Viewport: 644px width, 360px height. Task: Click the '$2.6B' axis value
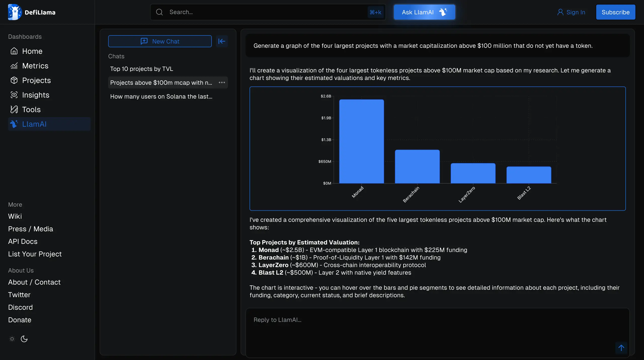[326, 96]
